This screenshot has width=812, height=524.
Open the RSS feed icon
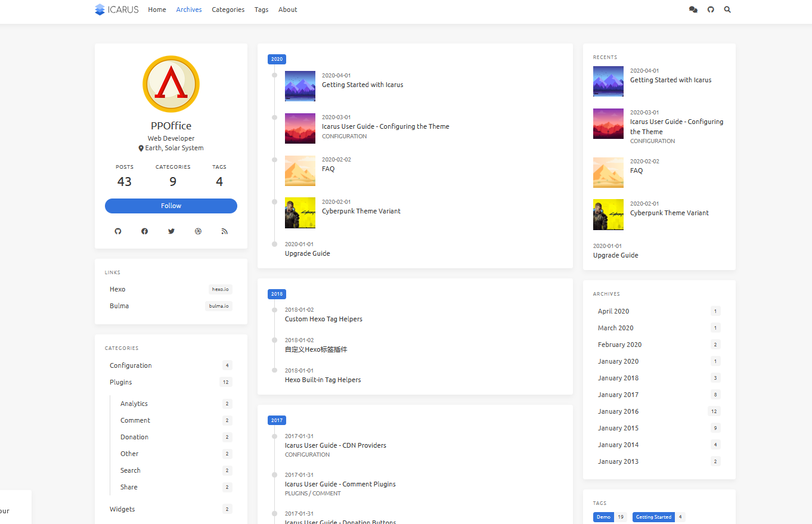point(225,231)
